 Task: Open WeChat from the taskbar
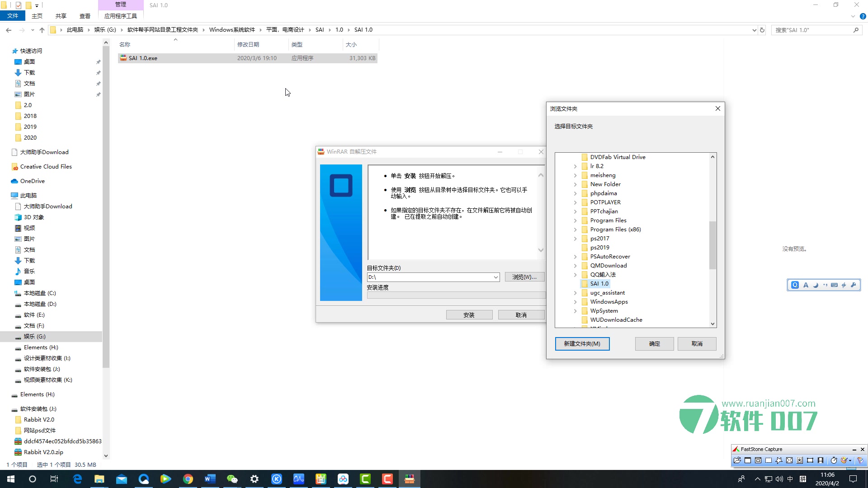(x=232, y=479)
